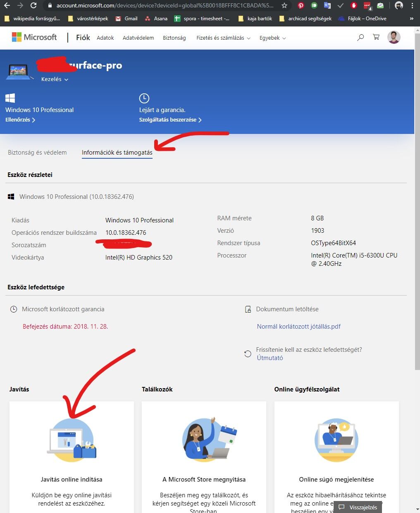420x513 pixels.
Task: Click the 8 GB RAM value
Action: click(x=317, y=218)
